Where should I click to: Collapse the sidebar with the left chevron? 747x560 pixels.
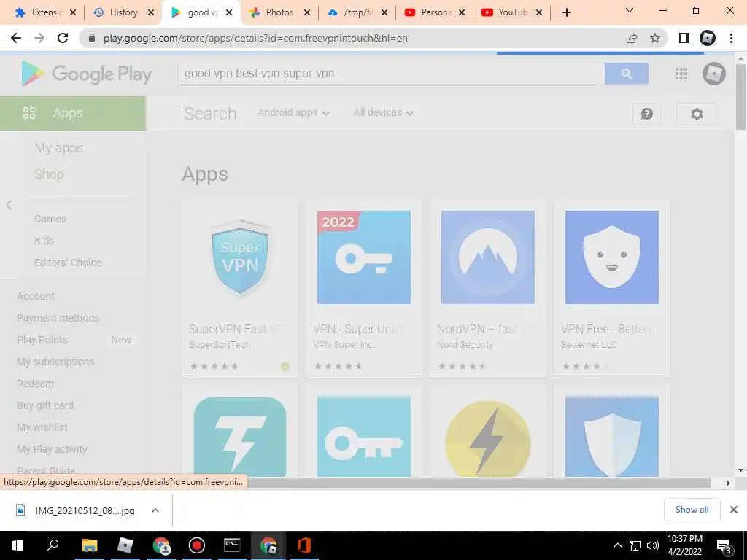[9, 205]
